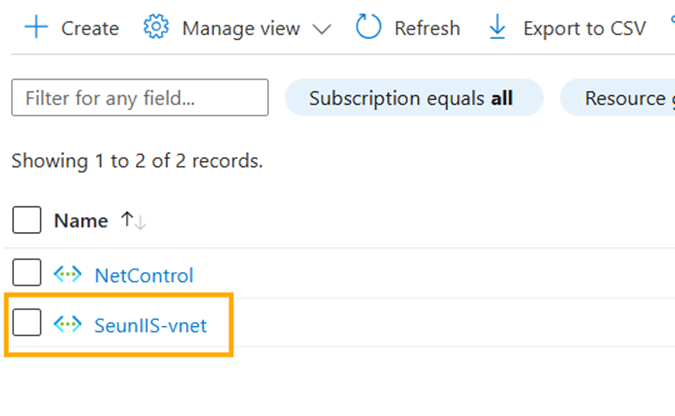Toggle sort arrows beside Name column

click(133, 221)
